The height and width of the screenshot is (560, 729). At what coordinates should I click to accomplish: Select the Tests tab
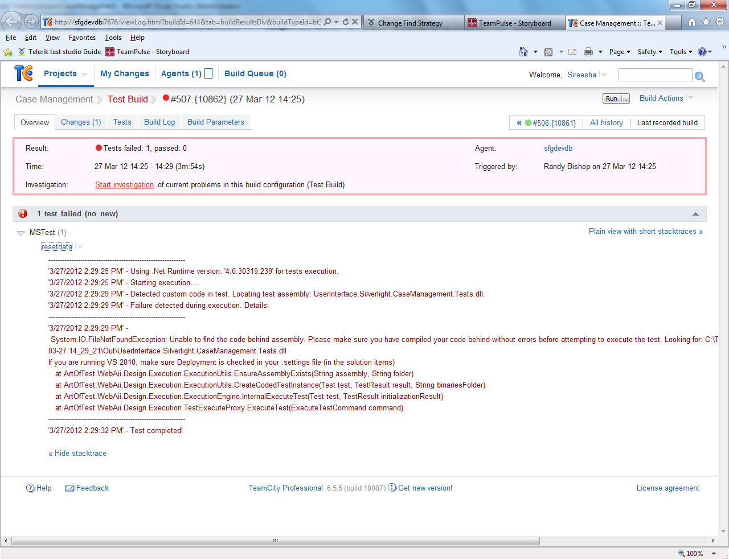click(x=122, y=122)
